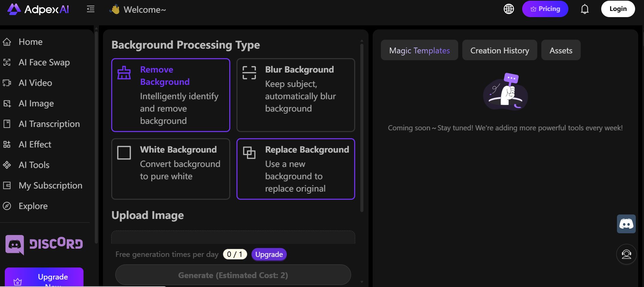Open the AI Face Swap tool
The width and height of the screenshot is (644, 287).
pos(44,62)
